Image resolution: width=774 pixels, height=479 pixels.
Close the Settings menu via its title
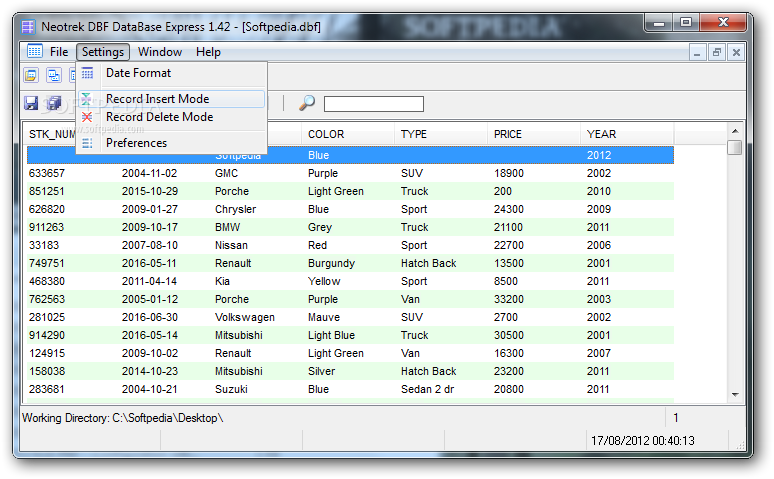(103, 52)
